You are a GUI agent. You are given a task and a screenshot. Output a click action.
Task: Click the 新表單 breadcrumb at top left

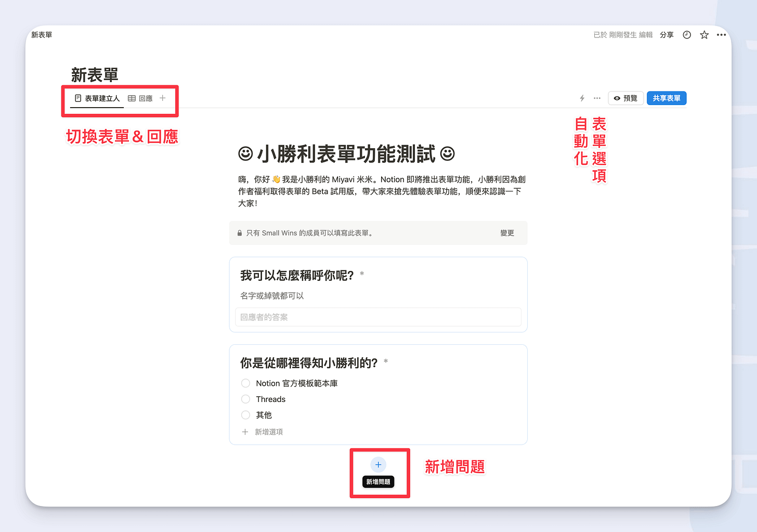pyautogui.click(x=42, y=35)
